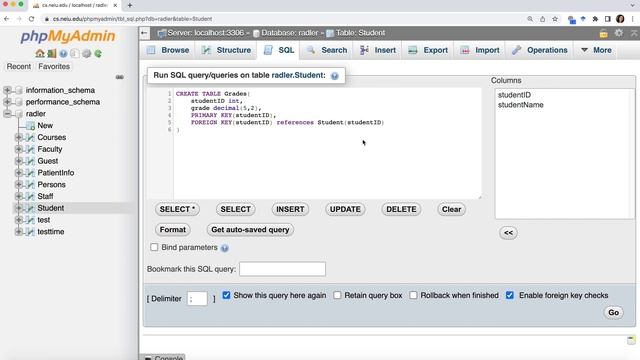Expand the performance_schema database
The image size is (640, 360).
coord(7,102)
